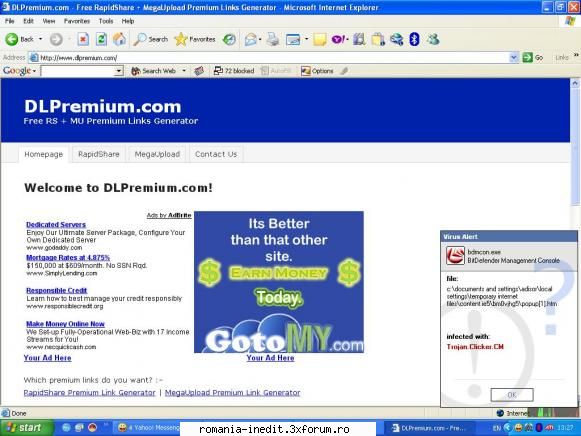Switch to the MegaUpload tab
This screenshot has width=581, height=436.
pyautogui.click(x=157, y=154)
